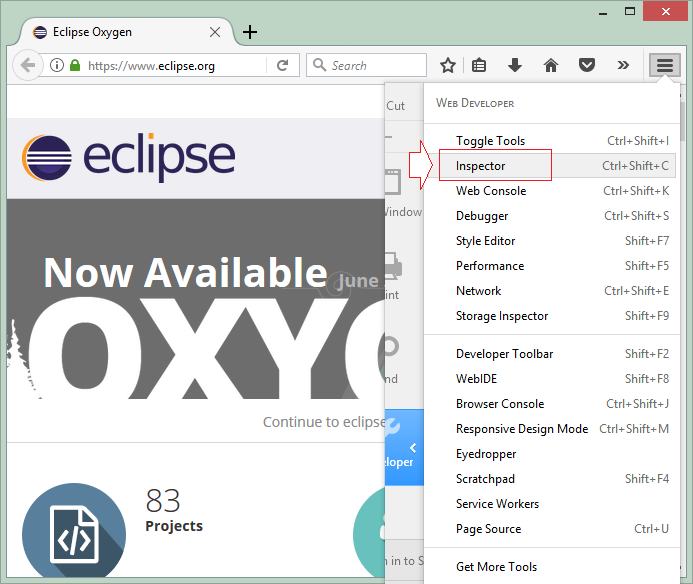This screenshot has width=693, height=584.
Task: Open a new tab with plus icon
Action: coord(250,32)
